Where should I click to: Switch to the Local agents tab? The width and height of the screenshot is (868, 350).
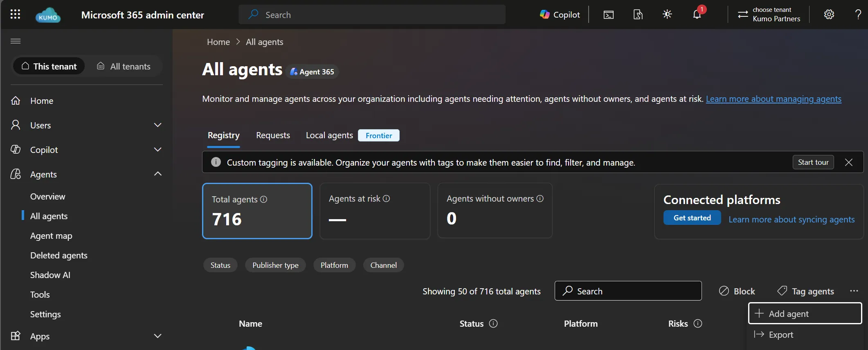pyautogui.click(x=329, y=135)
